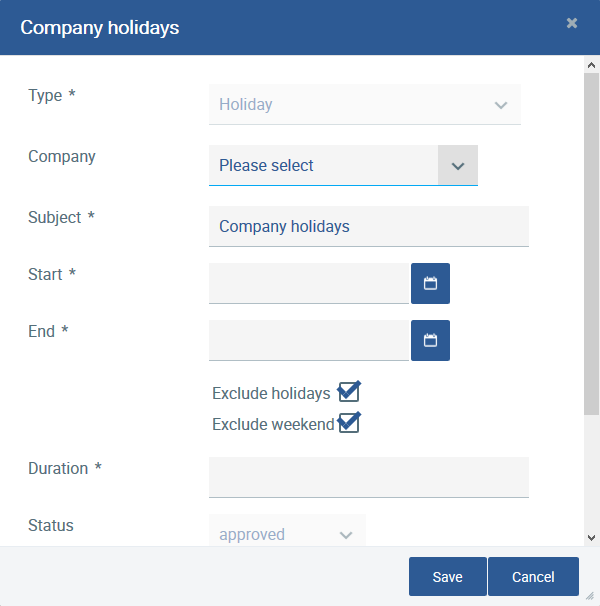600x606 pixels.
Task: Focus the Duration input field
Action: 368,477
